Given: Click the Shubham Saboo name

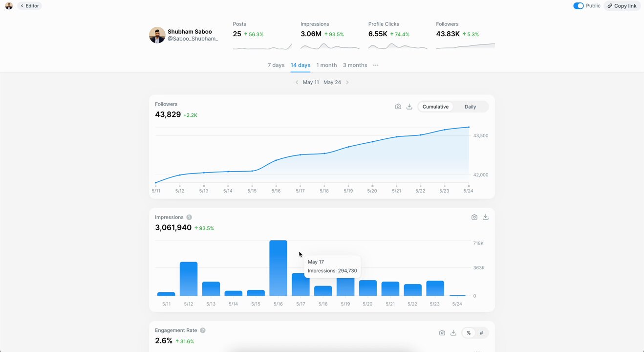Looking at the screenshot, I should point(190,31).
